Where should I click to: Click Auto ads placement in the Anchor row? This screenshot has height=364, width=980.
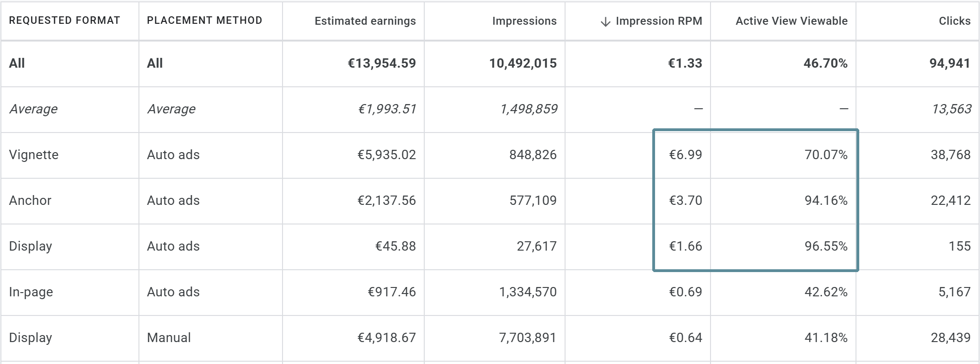point(173,200)
